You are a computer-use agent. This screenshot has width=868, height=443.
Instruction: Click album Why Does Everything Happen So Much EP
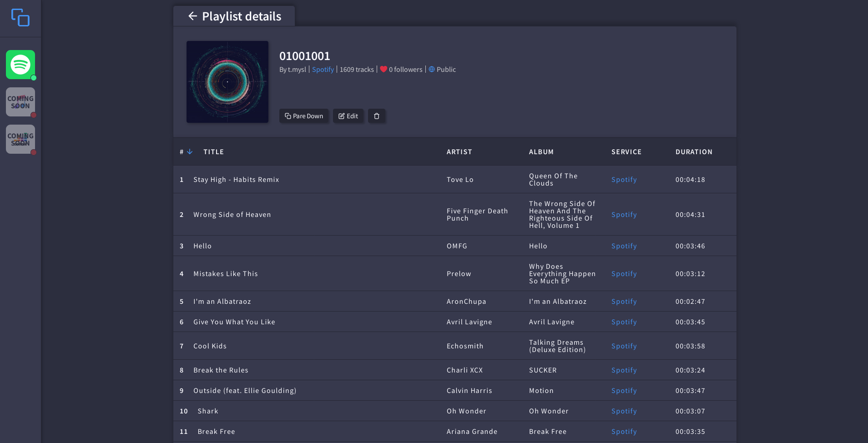[x=562, y=274]
